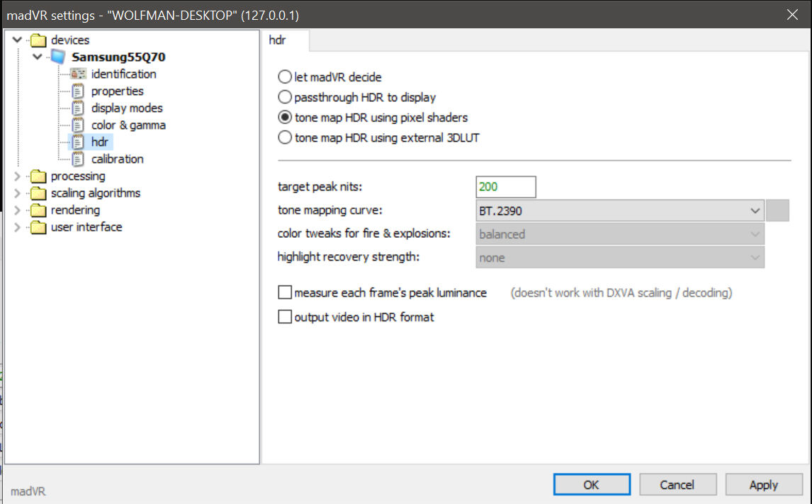Open the tone mapping curve dropdown
Viewport: 812px width, 504px height.
pyautogui.click(x=620, y=211)
